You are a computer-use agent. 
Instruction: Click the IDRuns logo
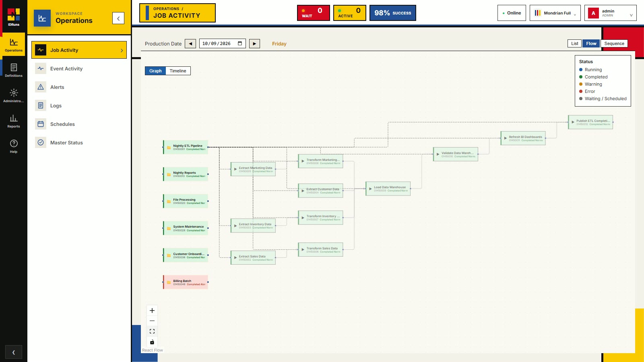point(13,17)
